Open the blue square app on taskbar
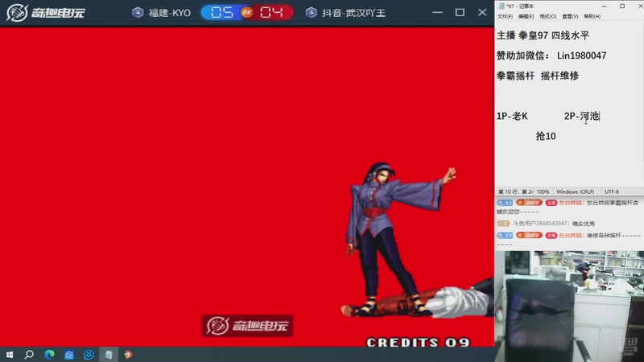The image size is (644, 362). click(x=69, y=355)
